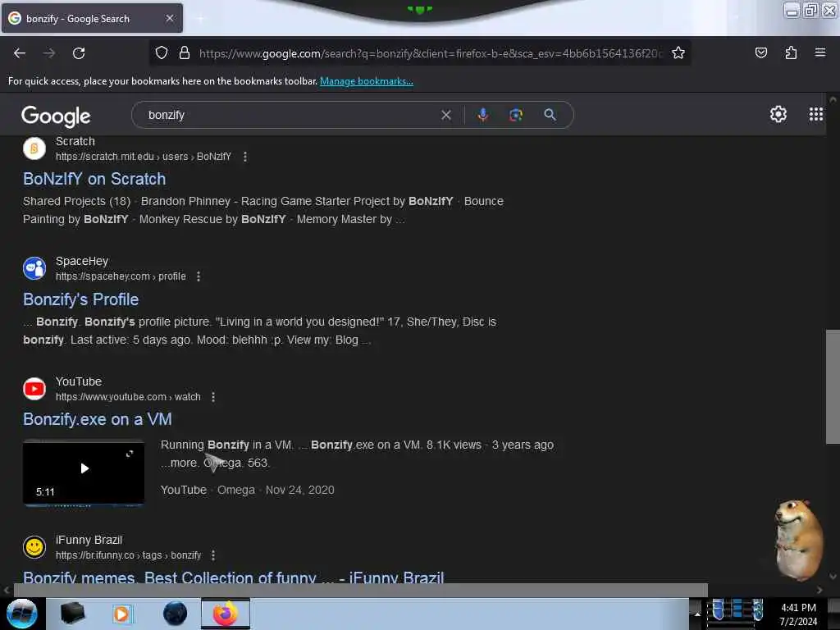Viewport: 840px width, 630px height.
Task: Expand video preview corner icon
Action: (x=129, y=454)
